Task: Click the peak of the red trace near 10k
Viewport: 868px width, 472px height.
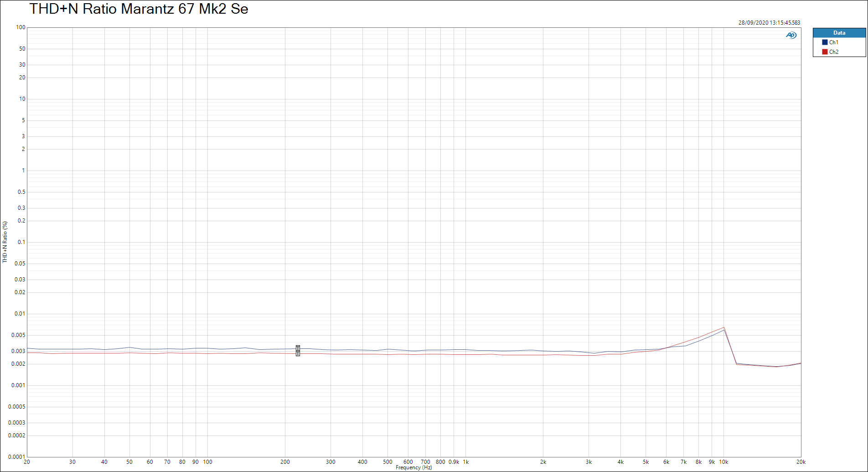Action: point(723,327)
